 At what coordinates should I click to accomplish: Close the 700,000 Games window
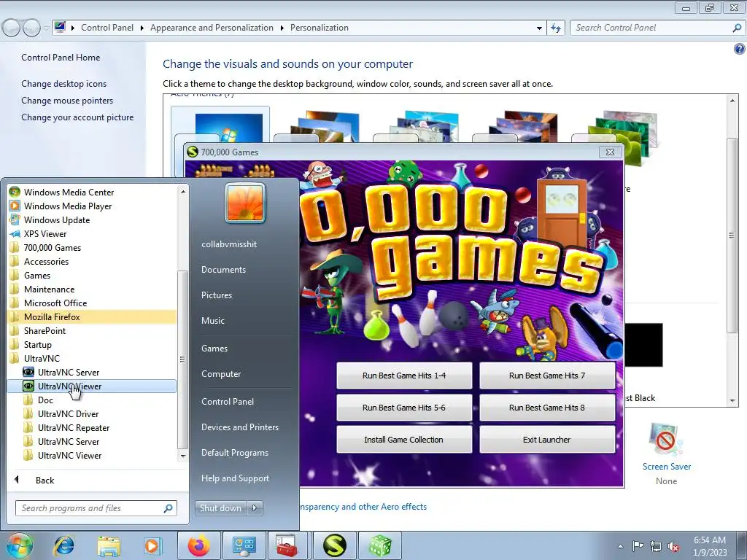point(610,152)
